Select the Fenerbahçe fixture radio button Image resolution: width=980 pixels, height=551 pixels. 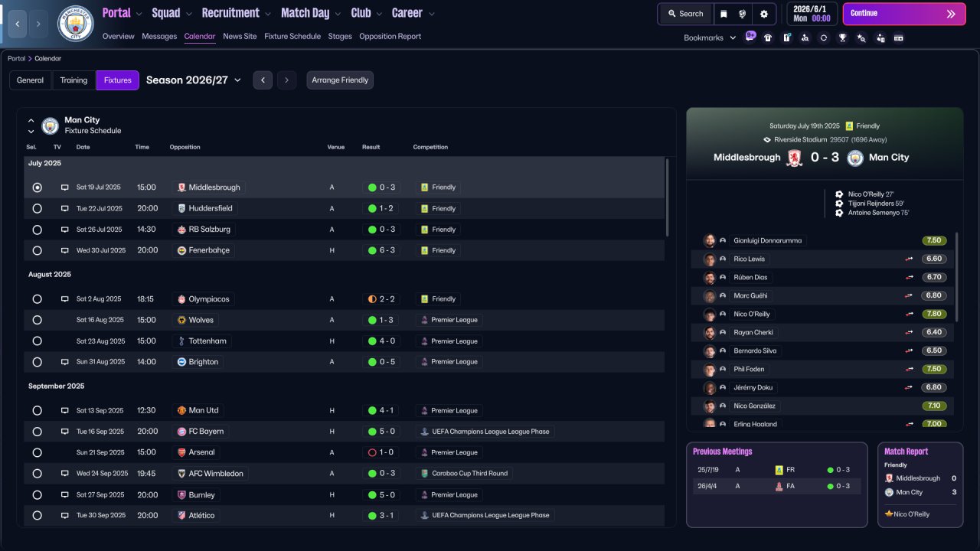click(37, 250)
